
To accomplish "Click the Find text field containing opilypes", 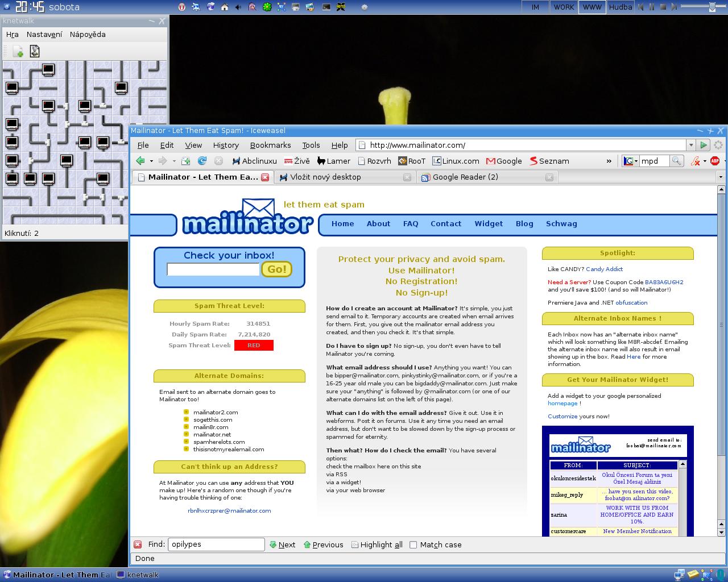I will coord(216,544).
